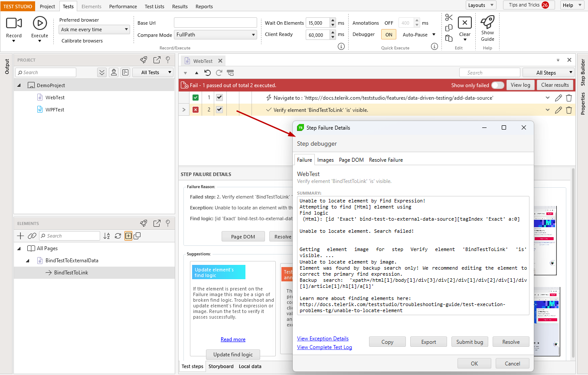Click the Clear results button
588x375 pixels.
click(555, 85)
